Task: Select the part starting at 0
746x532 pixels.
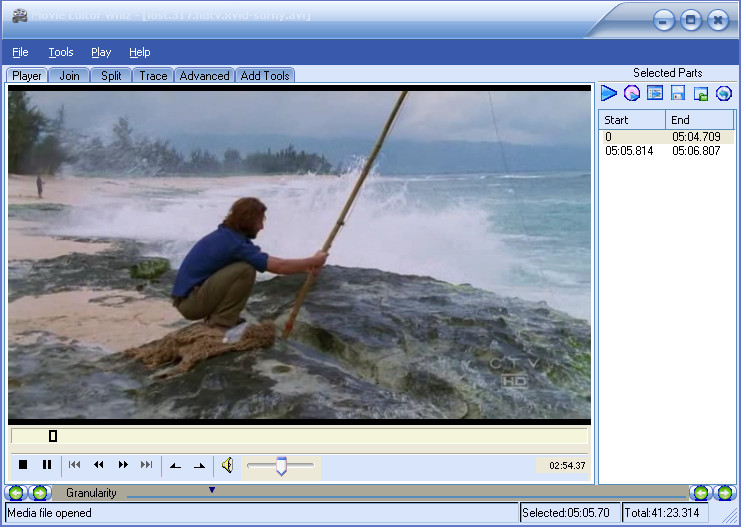Action: tap(670, 138)
